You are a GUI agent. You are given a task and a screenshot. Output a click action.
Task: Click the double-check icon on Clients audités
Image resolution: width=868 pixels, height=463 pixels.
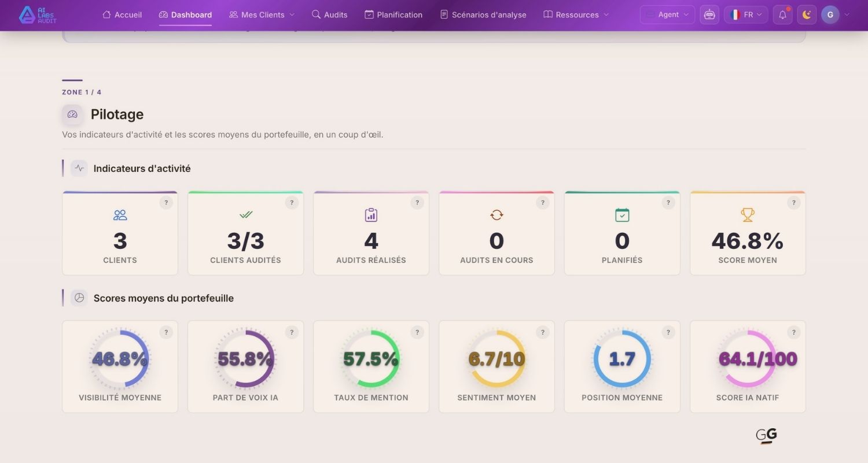click(x=246, y=215)
